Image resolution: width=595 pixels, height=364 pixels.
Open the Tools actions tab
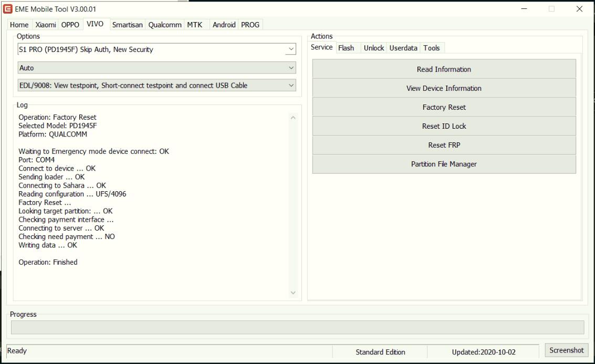tap(432, 48)
